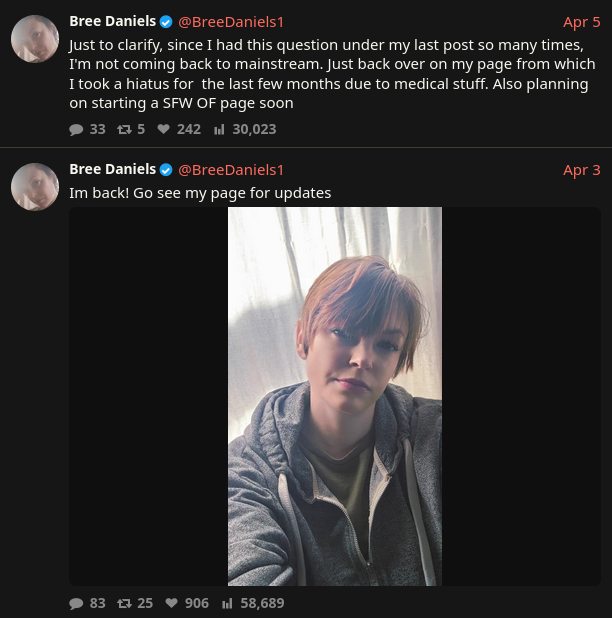Click the display name on the second post
This screenshot has height=618, width=612.
(x=112, y=169)
